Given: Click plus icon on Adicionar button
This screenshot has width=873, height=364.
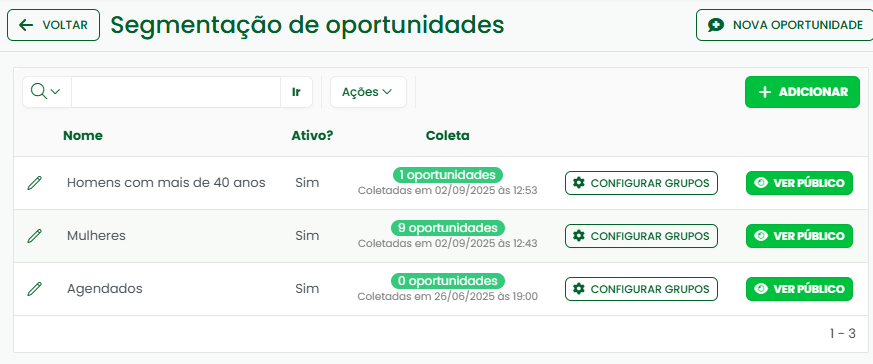Looking at the screenshot, I should tap(765, 92).
